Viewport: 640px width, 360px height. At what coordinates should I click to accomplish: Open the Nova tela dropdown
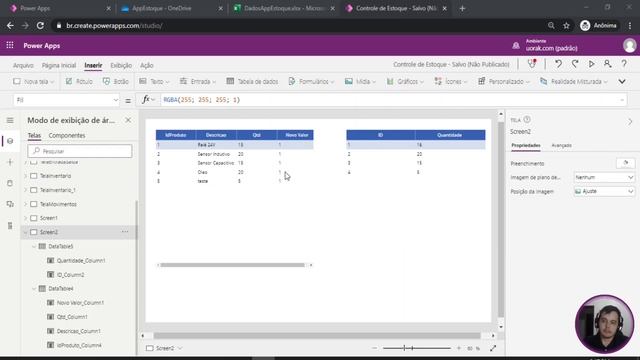pos(33,82)
